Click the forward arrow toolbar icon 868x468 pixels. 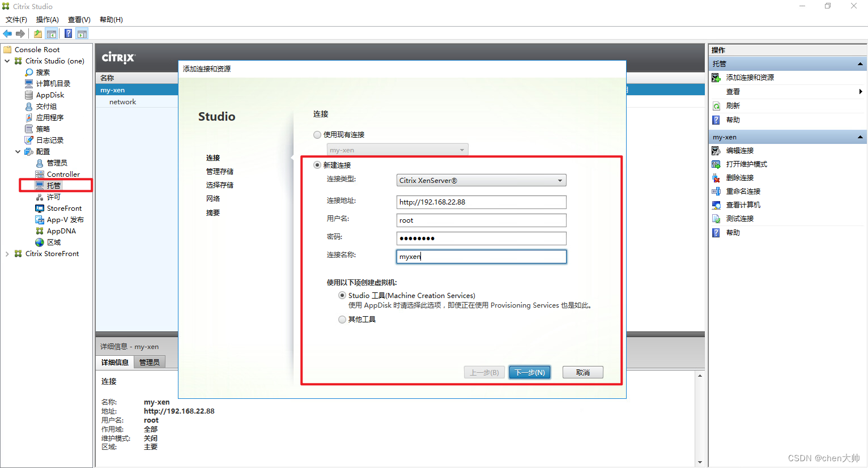pos(20,34)
